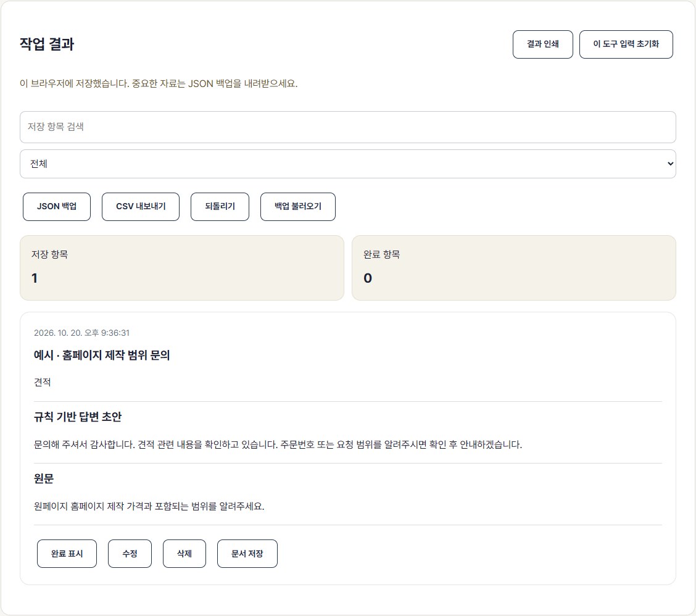Click the title 예시 · 홈페이지 제작 범위 문의
Image resolution: width=696 pixels, height=616 pixels.
pyautogui.click(x=102, y=356)
